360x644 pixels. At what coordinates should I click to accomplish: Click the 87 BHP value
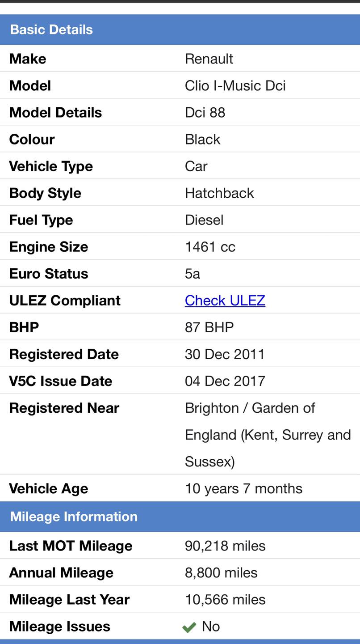coord(209,327)
